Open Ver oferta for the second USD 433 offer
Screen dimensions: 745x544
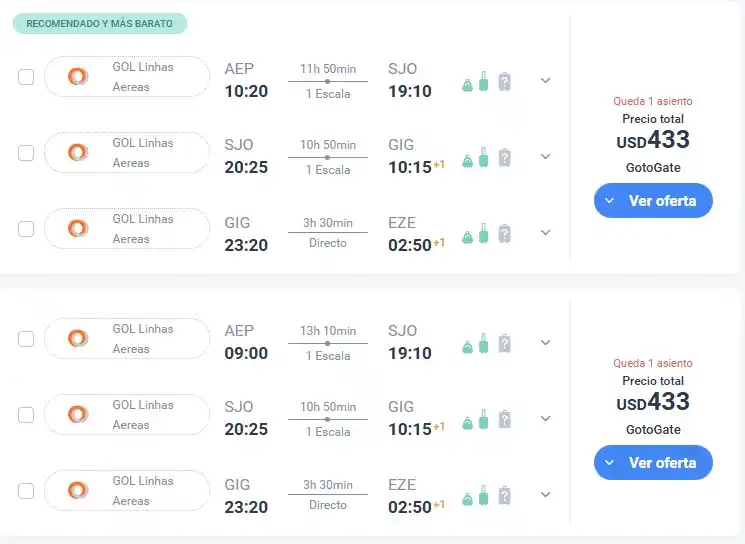pyautogui.click(x=653, y=463)
